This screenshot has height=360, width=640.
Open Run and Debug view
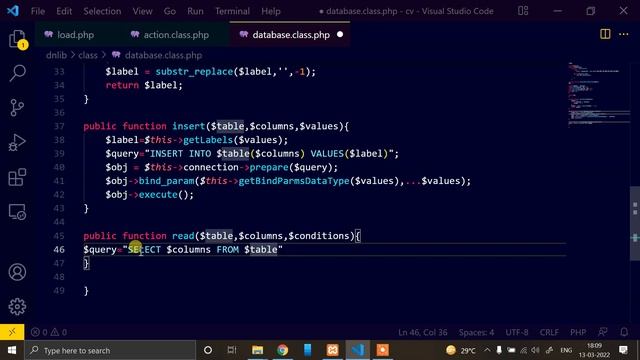pos(17,142)
